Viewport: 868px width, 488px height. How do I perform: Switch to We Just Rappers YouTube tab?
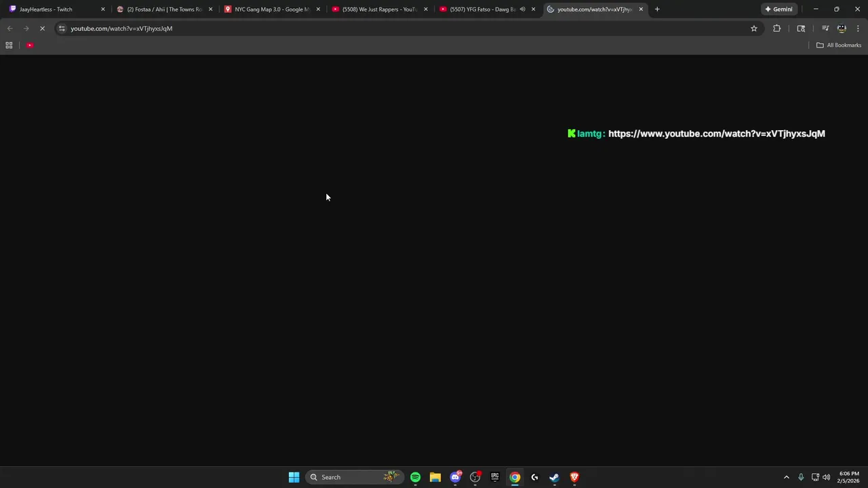pos(380,9)
